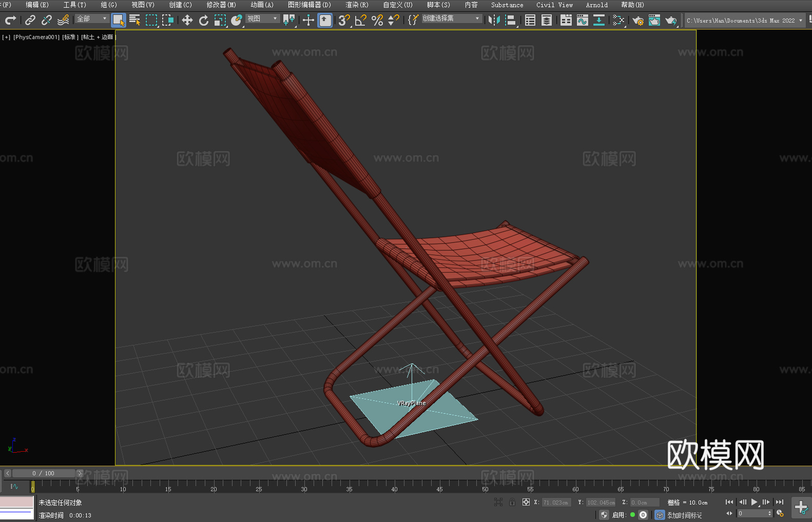Activate the Select Object tool
812x522 pixels.
(119, 20)
